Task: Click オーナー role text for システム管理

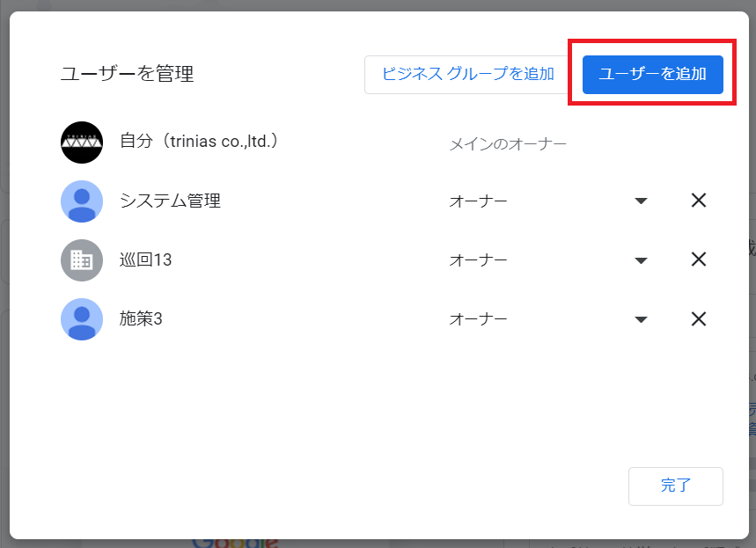Action: click(x=478, y=201)
